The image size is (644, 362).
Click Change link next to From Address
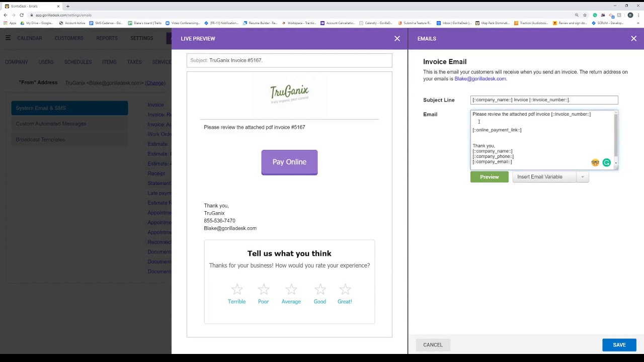tap(155, 83)
